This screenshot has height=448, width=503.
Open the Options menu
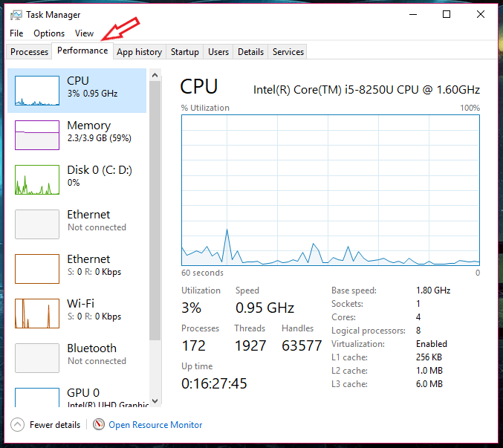[49, 33]
